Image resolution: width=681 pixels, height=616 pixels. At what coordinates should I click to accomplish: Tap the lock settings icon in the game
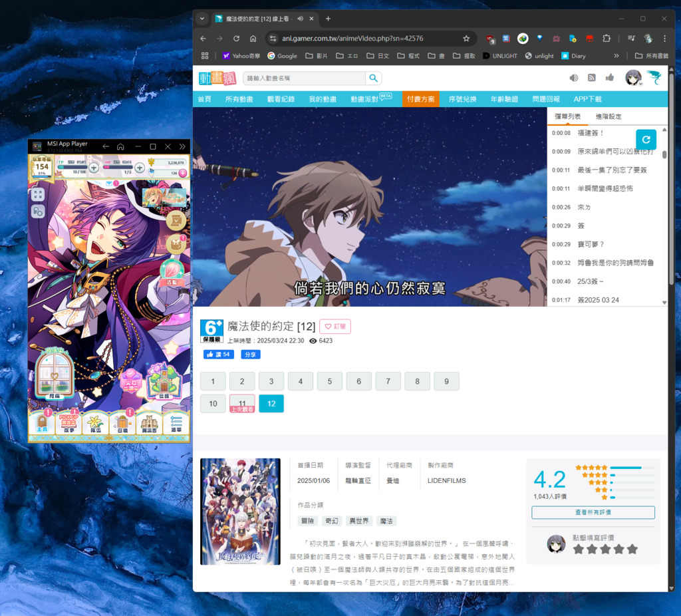click(38, 212)
